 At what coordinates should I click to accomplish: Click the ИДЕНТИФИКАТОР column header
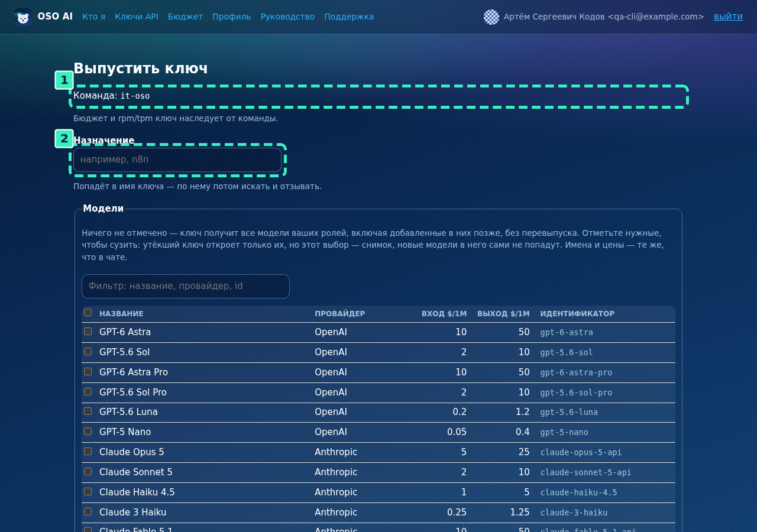577,314
